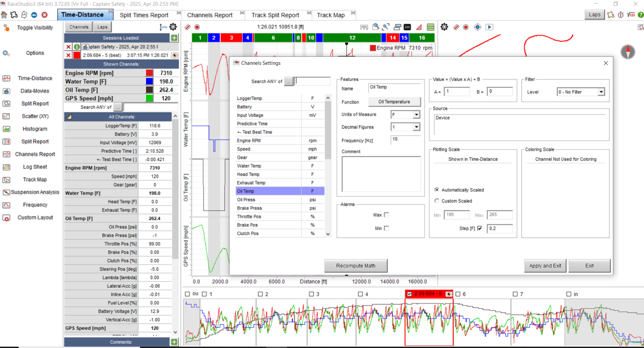Select Oil Press row in channel list
The image size is (644, 348).
[x=280, y=199]
